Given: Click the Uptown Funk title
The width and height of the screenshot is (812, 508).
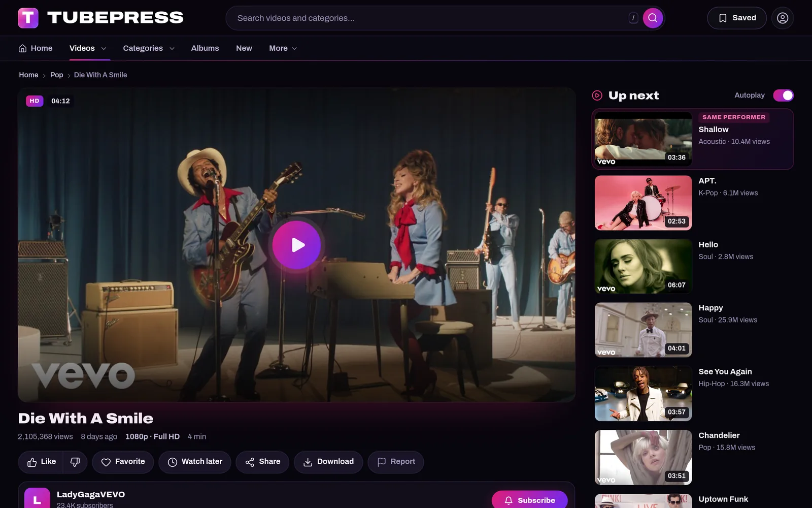Looking at the screenshot, I should coord(723,499).
